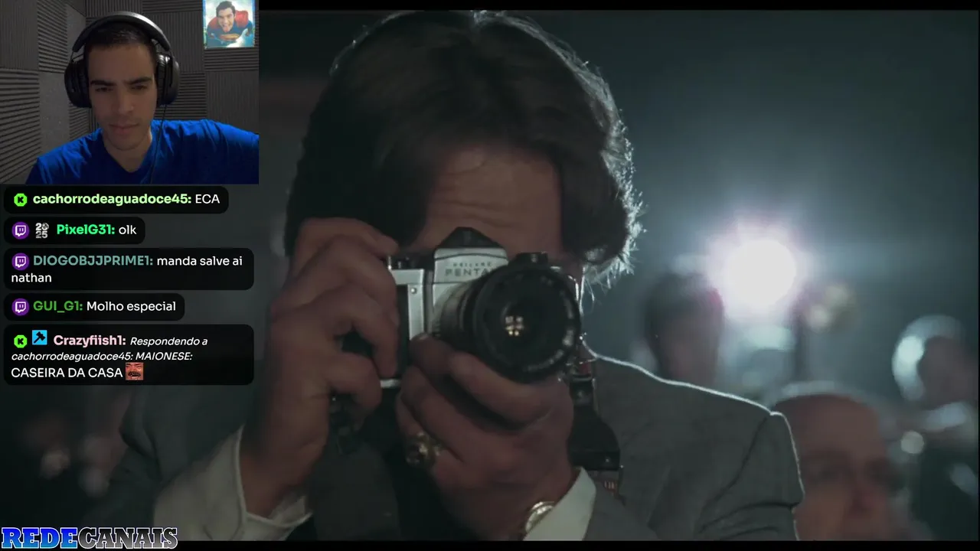Click the Twitch icon beside GUI_G1
The width and height of the screenshot is (980, 551).
21,307
